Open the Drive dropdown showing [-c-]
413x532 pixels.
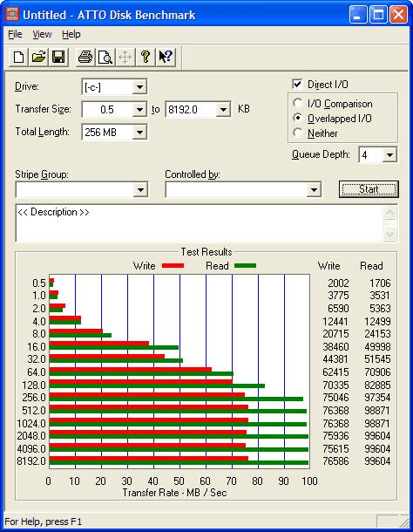pyautogui.click(x=139, y=87)
